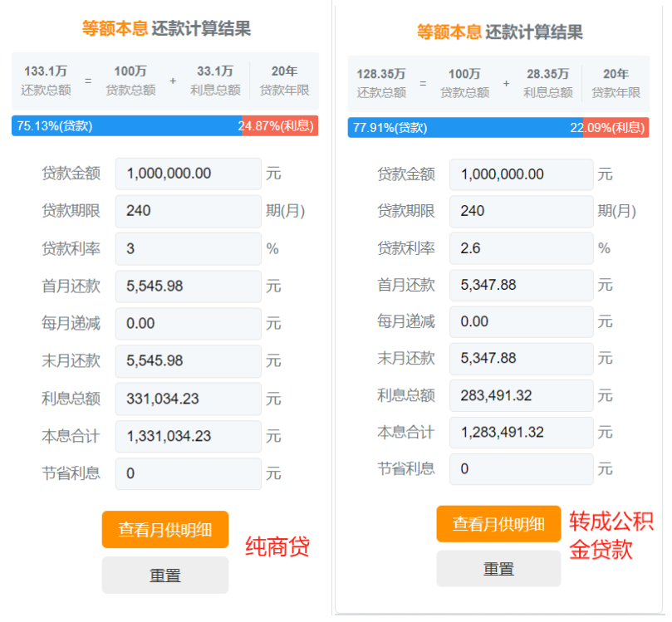
Task: Focus the 利息总额 field showing 283,491.32
Action: pyautogui.click(x=521, y=395)
